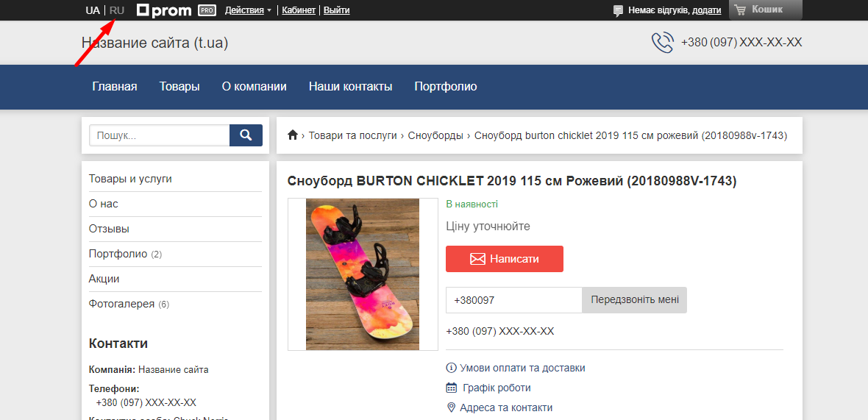Click the В наявності availability text
The width and height of the screenshot is (868, 420).
click(x=472, y=204)
